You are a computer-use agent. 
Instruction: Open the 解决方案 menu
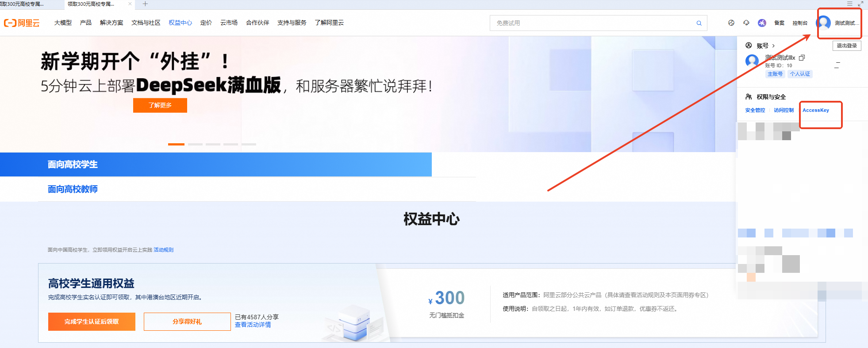pyautogui.click(x=111, y=23)
